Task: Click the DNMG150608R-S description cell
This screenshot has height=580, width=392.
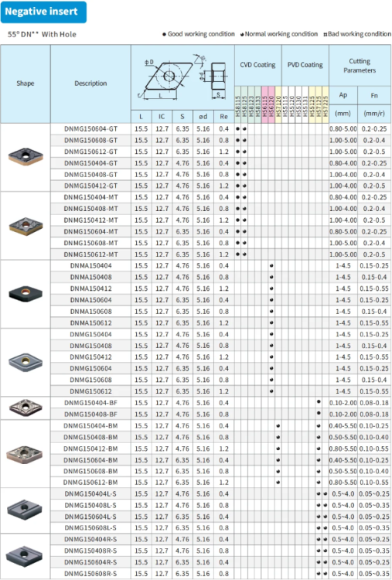Action: coord(90,574)
